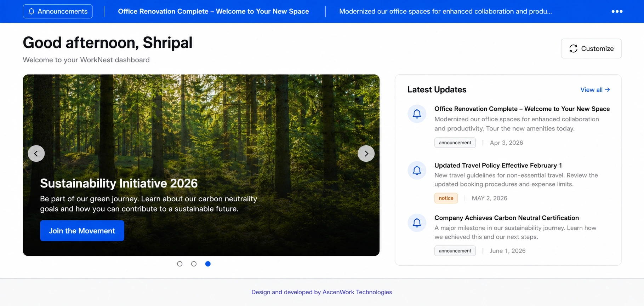Image resolution: width=644 pixels, height=306 pixels.
Task: Go to previous carousel slide arrow
Action: pos(36,154)
